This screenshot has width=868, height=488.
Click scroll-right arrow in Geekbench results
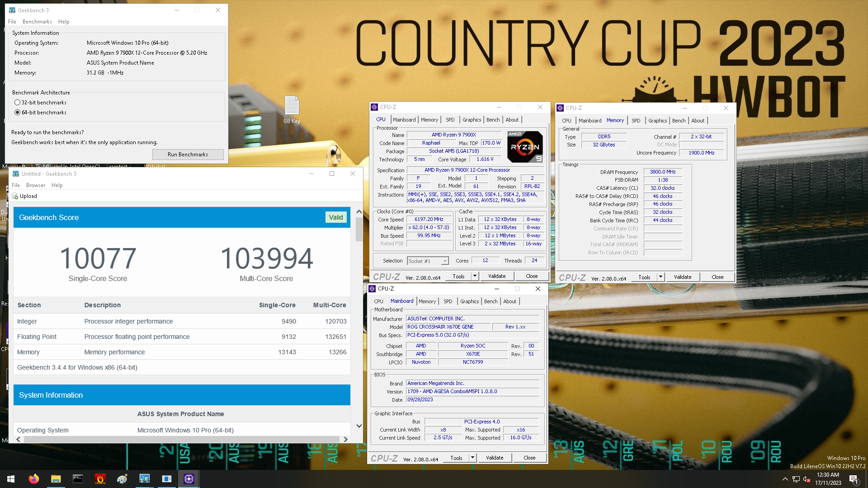pyautogui.click(x=345, y=439)
